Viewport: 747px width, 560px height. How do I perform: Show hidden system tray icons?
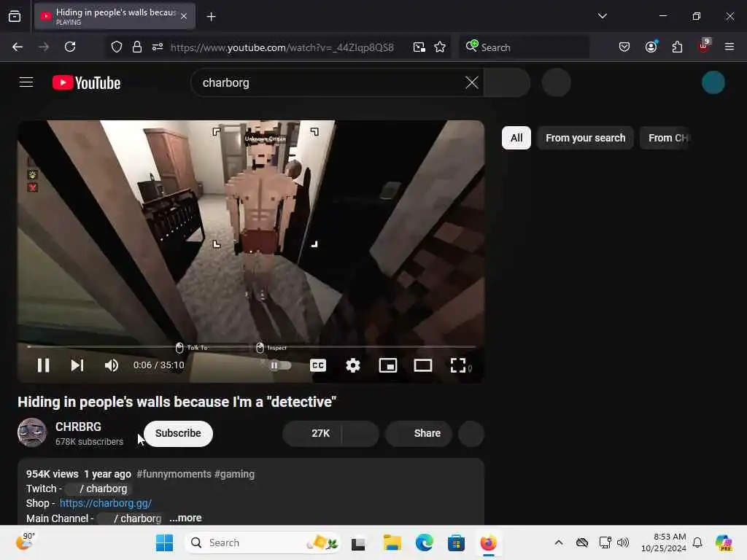558,542
